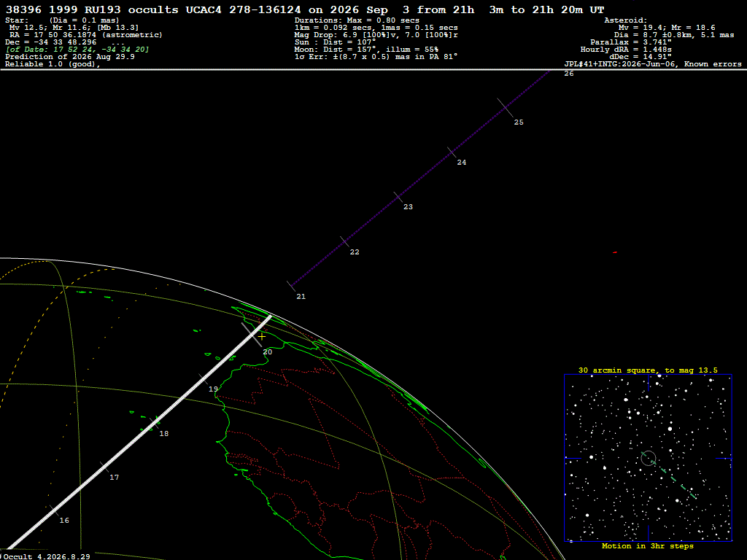Click the minute 20 label near coastline
The image size is (747, 560).
point(268,352)
